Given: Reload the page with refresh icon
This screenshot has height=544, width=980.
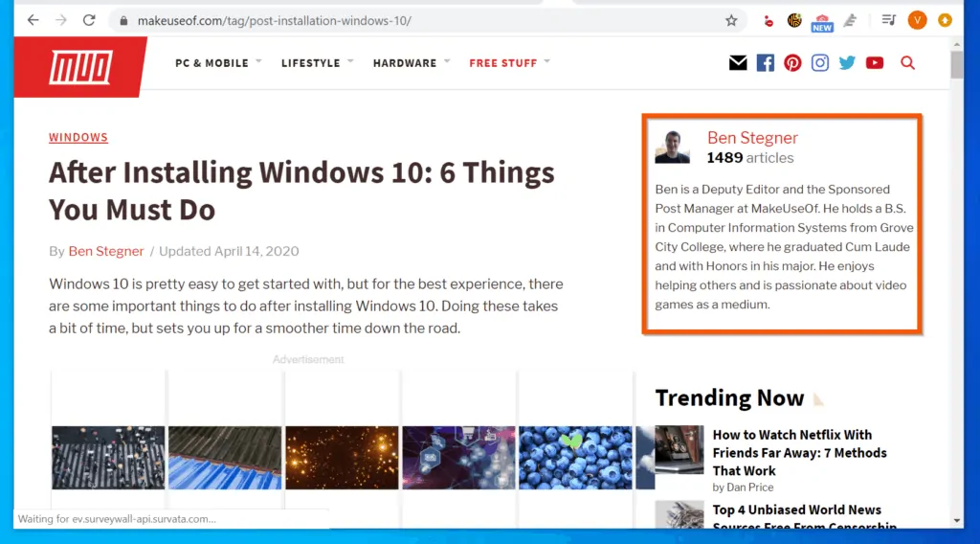Looking at the screenshot, I should point(89,20).
